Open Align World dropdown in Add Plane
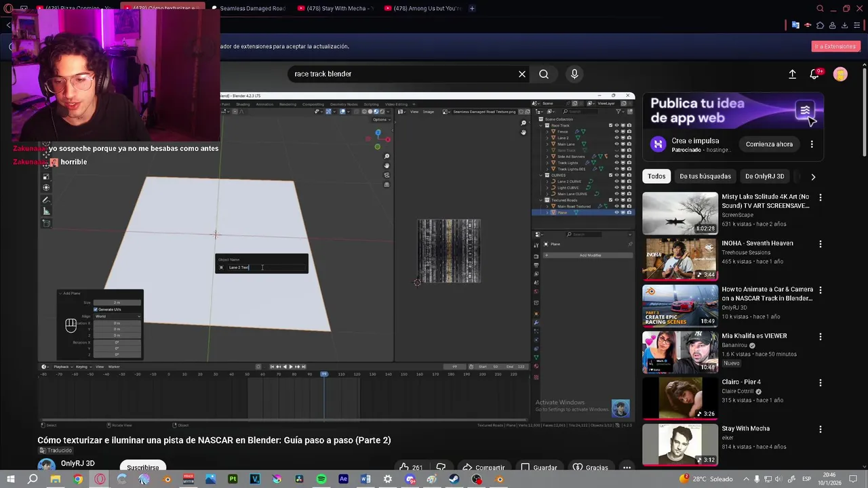This screenshot has width=868, height=488. 117,317
